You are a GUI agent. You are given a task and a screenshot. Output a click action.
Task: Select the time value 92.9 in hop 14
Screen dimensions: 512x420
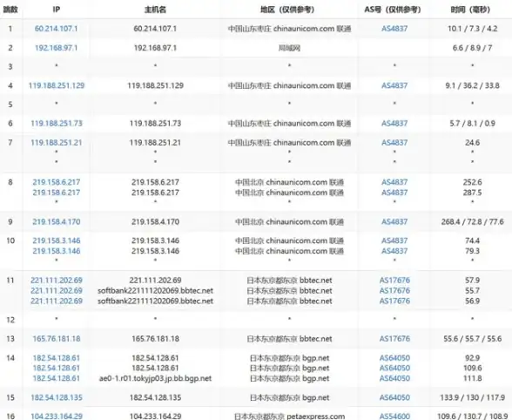point(472,358)
